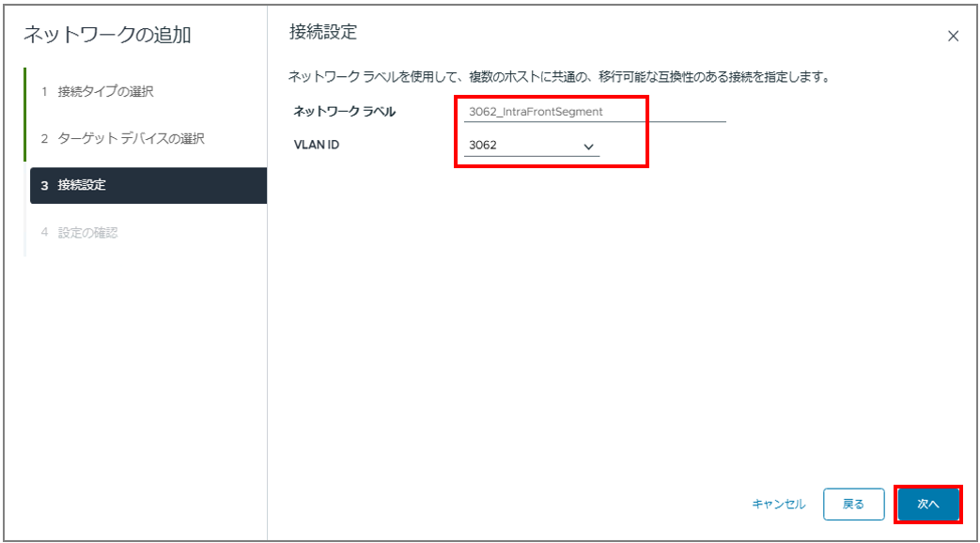Click the キャンセル link
980x543 pixels.
point(778,504)
